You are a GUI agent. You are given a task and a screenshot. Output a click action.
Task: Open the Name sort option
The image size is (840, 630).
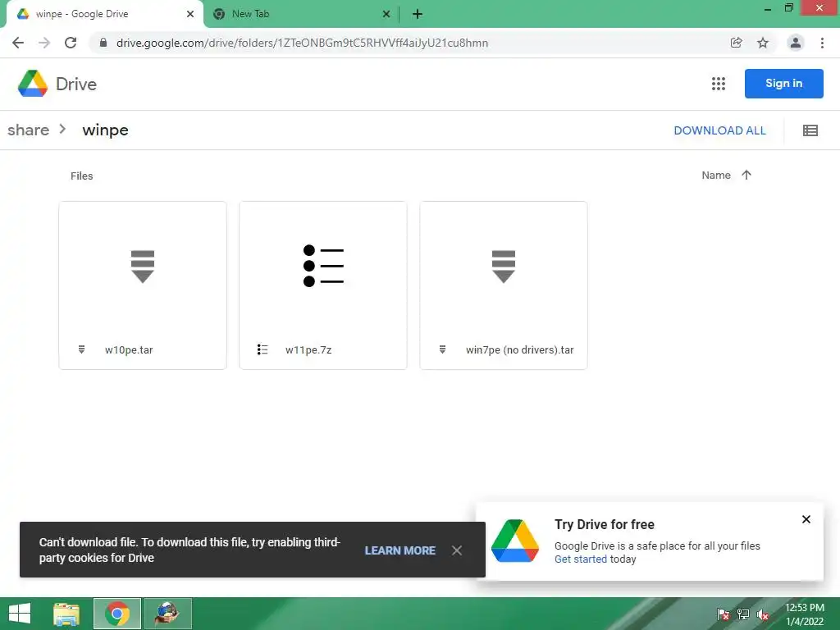coord(716,176)
